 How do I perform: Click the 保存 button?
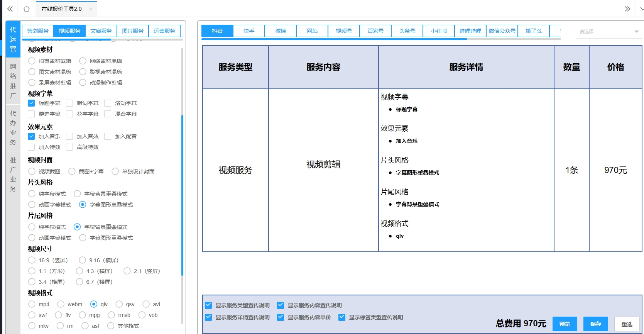click(596, 324)
